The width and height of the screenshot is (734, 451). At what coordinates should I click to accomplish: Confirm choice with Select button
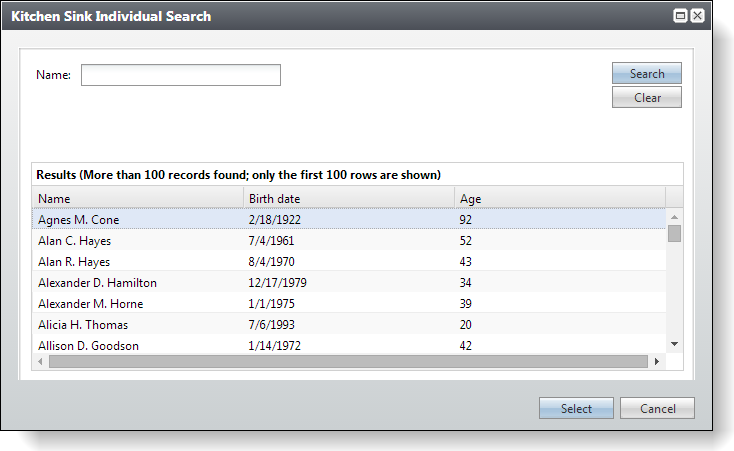click(576, 408)
